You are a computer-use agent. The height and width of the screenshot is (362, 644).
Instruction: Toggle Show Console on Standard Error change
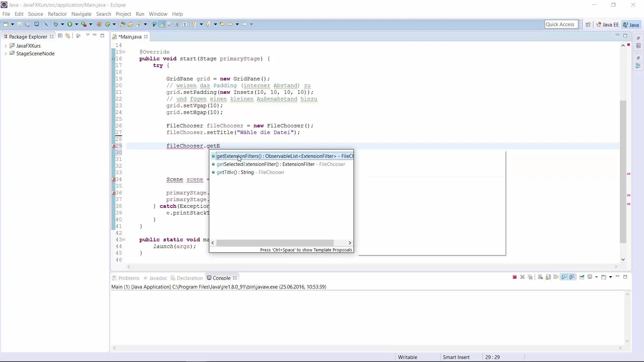point(572,277)
